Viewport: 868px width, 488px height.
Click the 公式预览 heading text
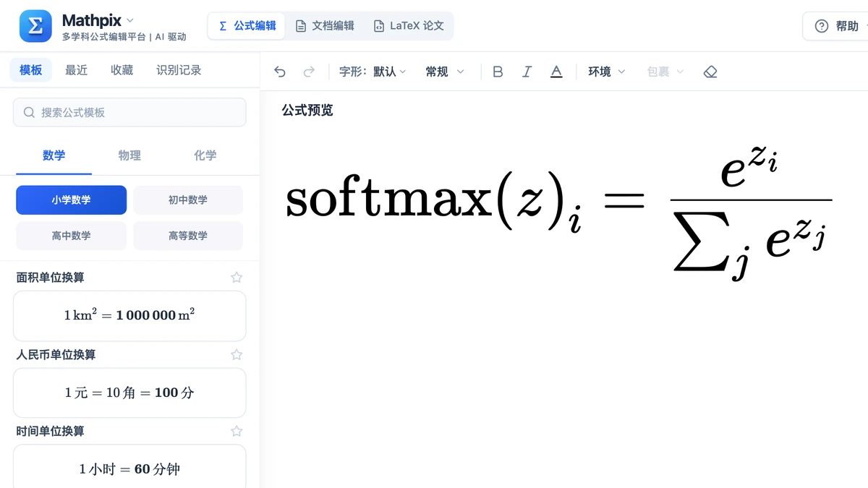point(307,110)
